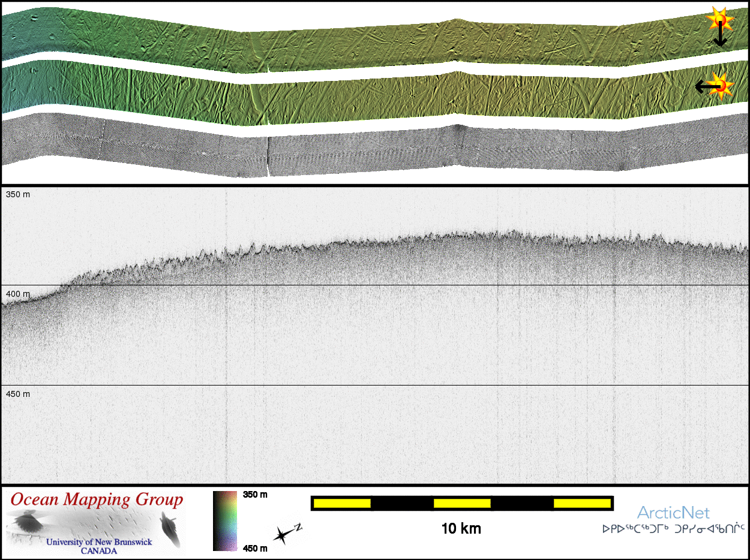
Task: Click the 350 m profile depth label
Action: coord(18,195)
